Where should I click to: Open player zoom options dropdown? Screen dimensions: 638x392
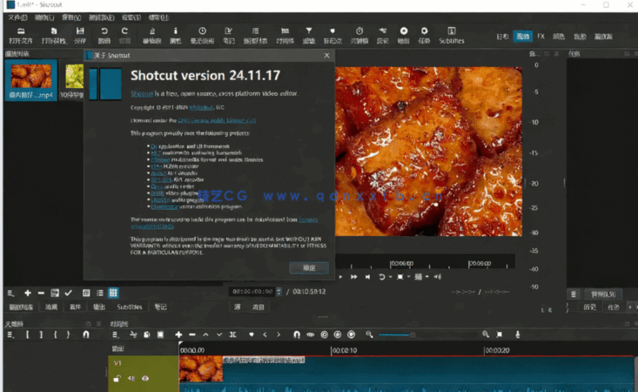[x=409, y=277]
